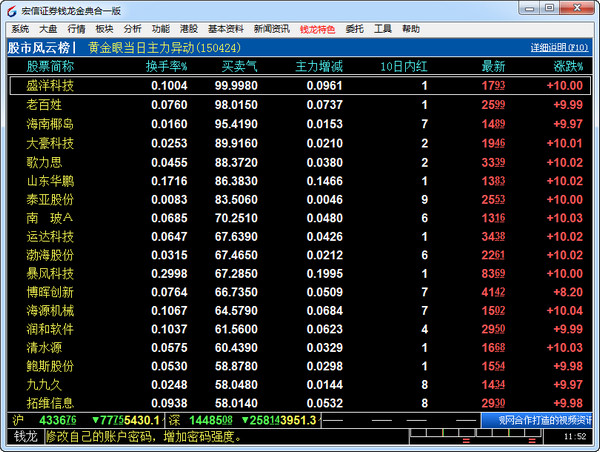This screenshot has width=600, height=452.
Task: Open the 大盘 menu
Action: pos(48,29)
